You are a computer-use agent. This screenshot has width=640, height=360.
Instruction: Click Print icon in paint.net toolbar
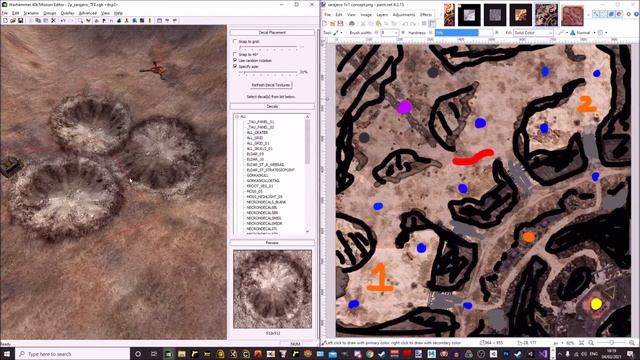[x=352, y=24]
